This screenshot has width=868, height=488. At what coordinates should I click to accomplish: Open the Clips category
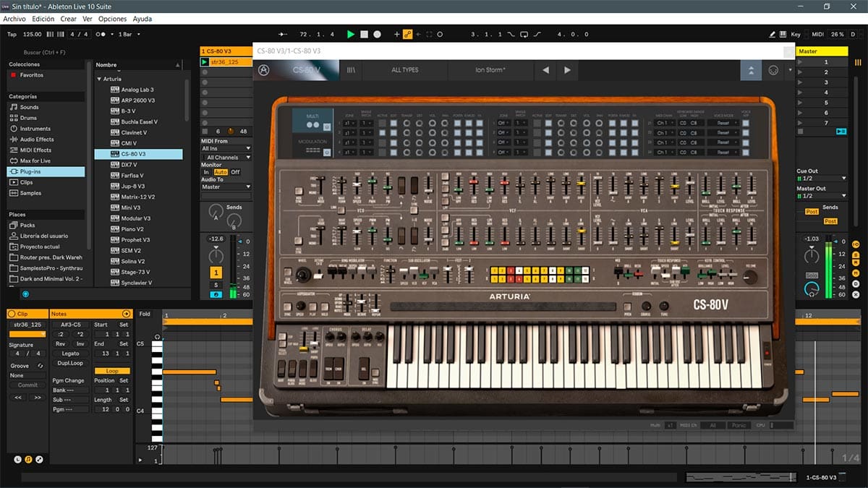(x=26, y=182)
